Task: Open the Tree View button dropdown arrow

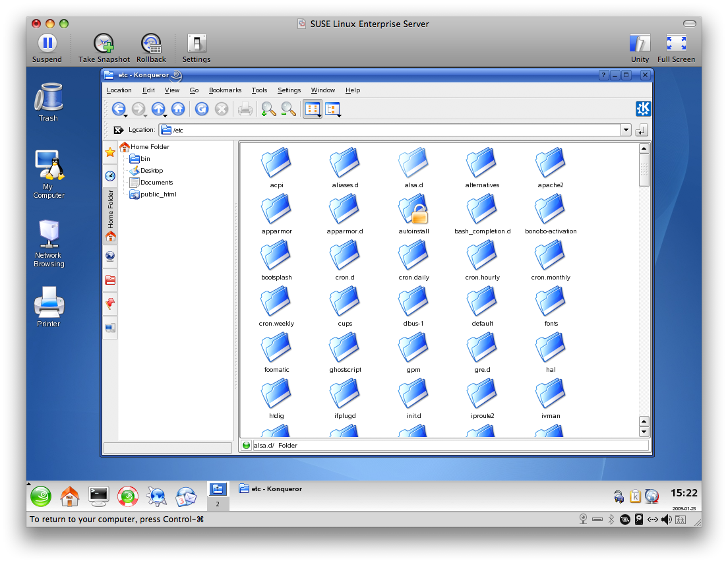Action: coord(340,115)
